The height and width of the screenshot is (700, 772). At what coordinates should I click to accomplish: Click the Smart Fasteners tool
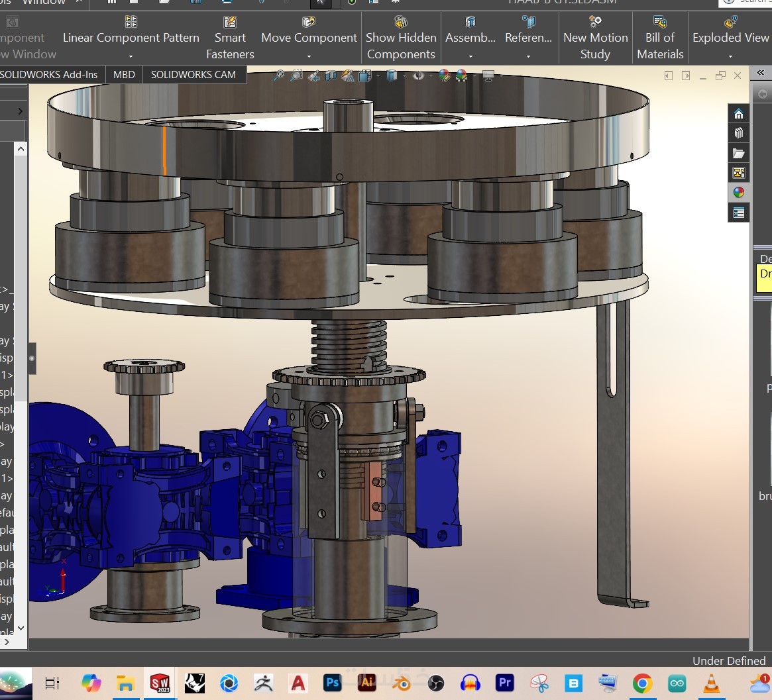point(230,38)
